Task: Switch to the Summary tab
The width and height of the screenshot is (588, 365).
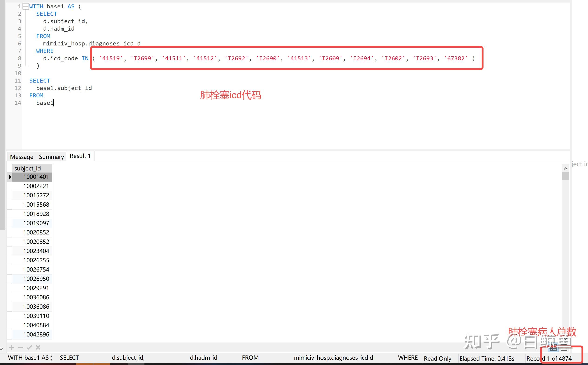Action: (51, 157)
